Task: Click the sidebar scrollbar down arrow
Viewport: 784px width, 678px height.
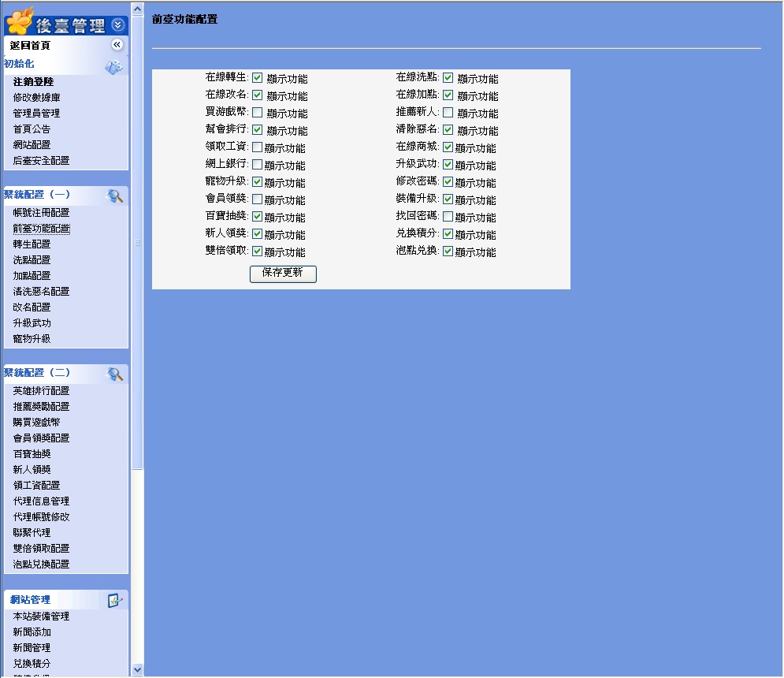Action: [x=137, y=669]
